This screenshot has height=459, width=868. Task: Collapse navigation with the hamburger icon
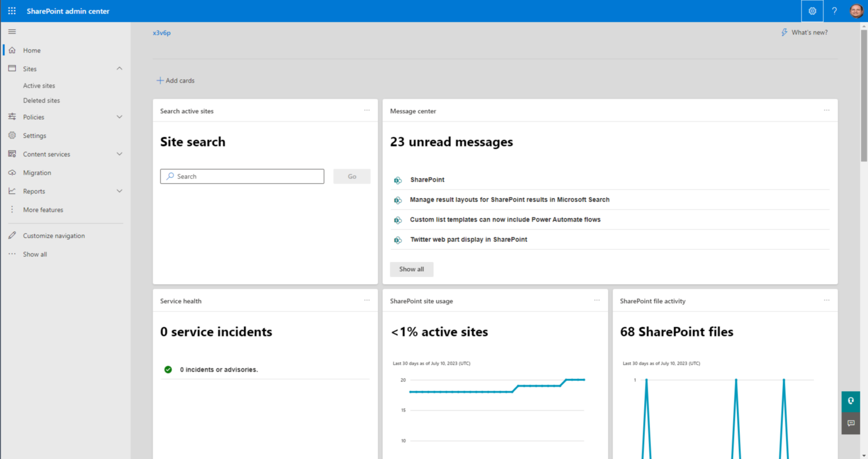[x=12, y=32]
